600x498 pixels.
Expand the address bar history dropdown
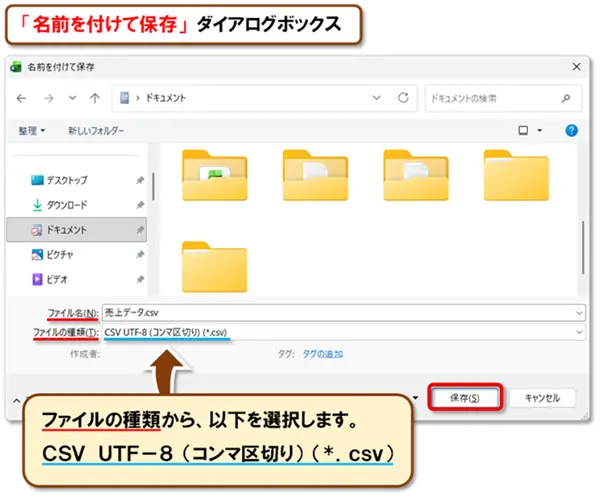(x=377, y=98)
